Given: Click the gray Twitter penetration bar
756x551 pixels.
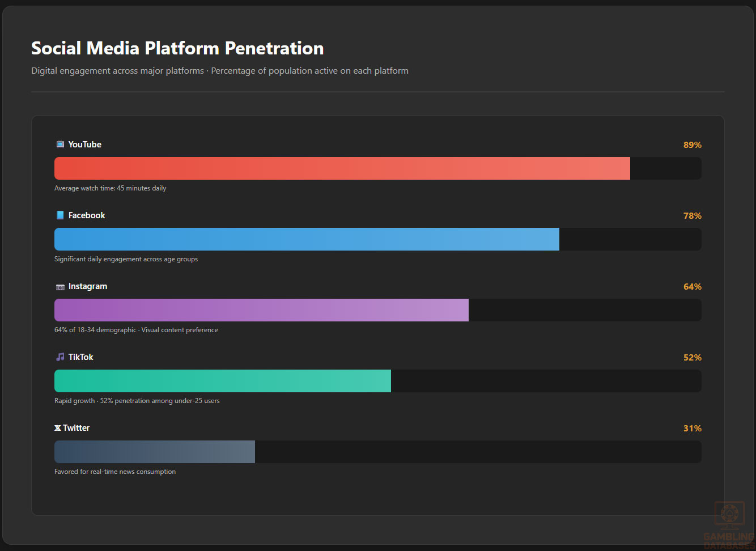Looking at the screenshot, I should coord(154,452).
